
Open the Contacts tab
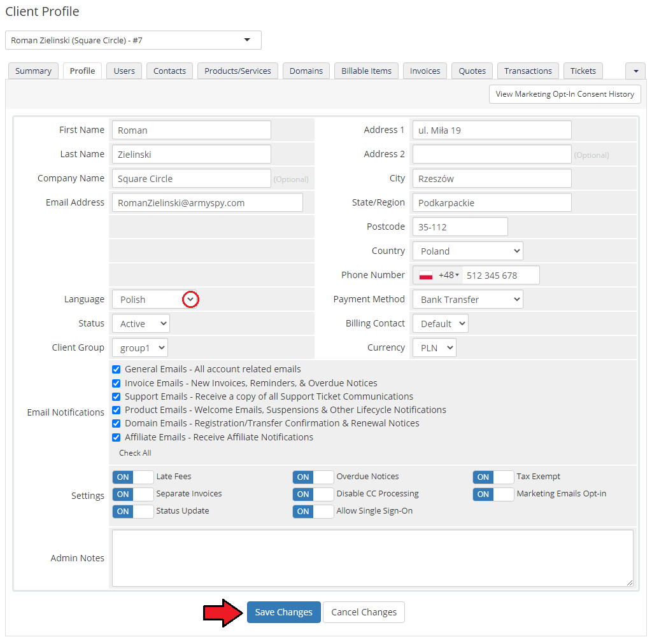point(169,71)
